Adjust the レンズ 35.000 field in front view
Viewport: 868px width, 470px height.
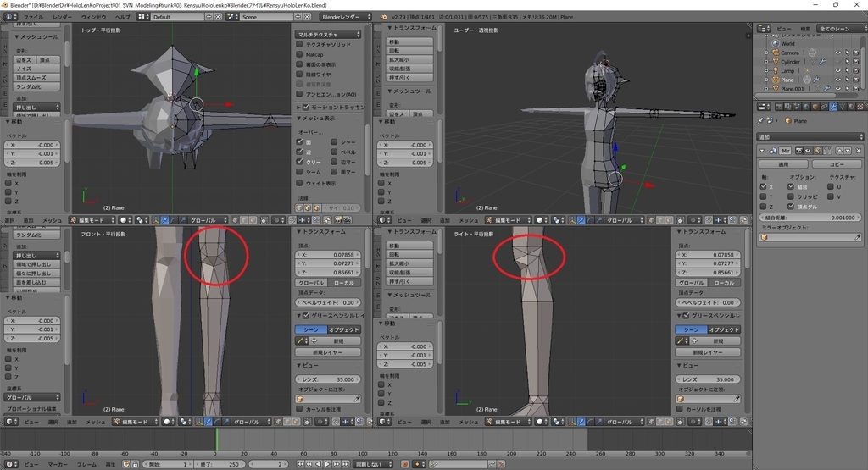pyautogui.click(x=328, y=379)
